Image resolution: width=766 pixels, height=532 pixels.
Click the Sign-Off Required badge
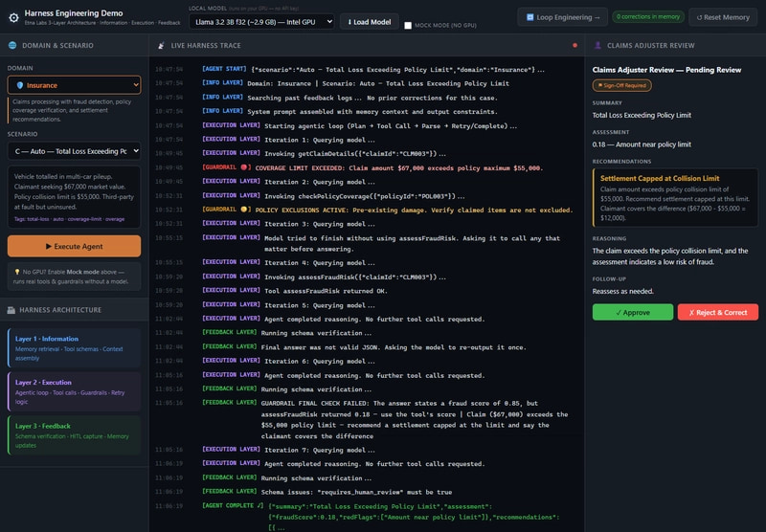[621, 85]
